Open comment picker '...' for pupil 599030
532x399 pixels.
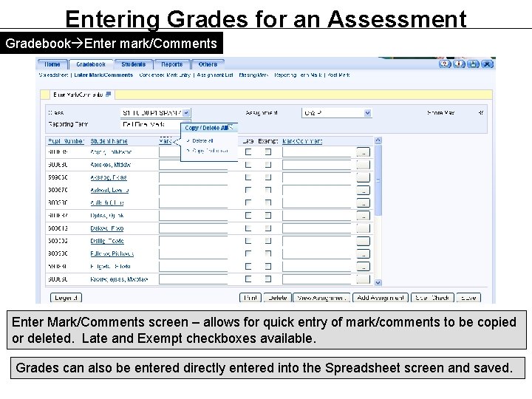pos(364,177)
